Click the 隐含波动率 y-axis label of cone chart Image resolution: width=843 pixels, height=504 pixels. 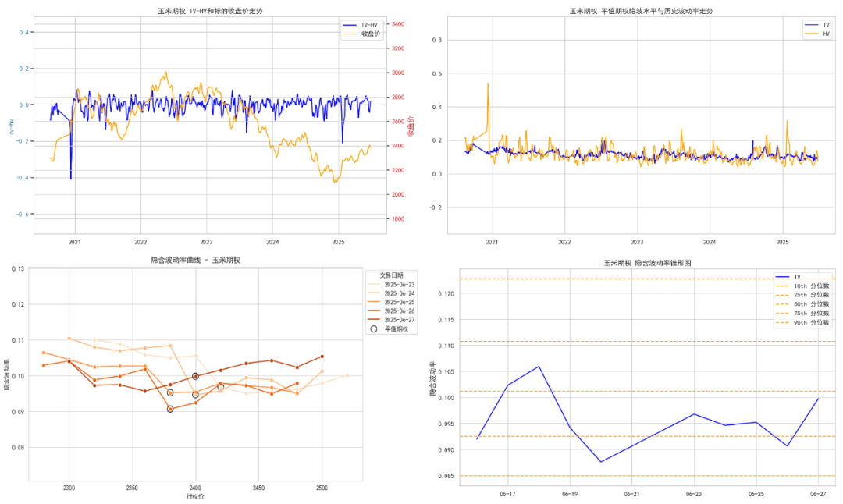(x=432, y=379)
